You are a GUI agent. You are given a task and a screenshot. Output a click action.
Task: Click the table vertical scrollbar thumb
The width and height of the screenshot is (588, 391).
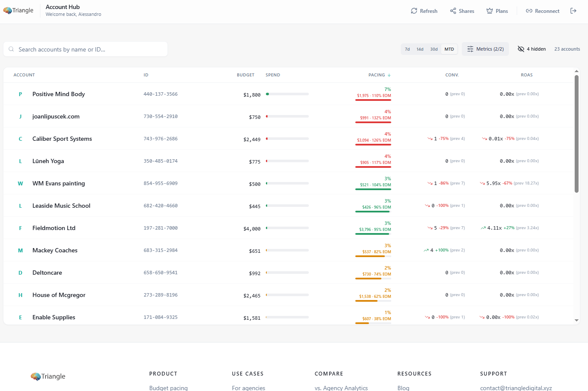[576, 134]
